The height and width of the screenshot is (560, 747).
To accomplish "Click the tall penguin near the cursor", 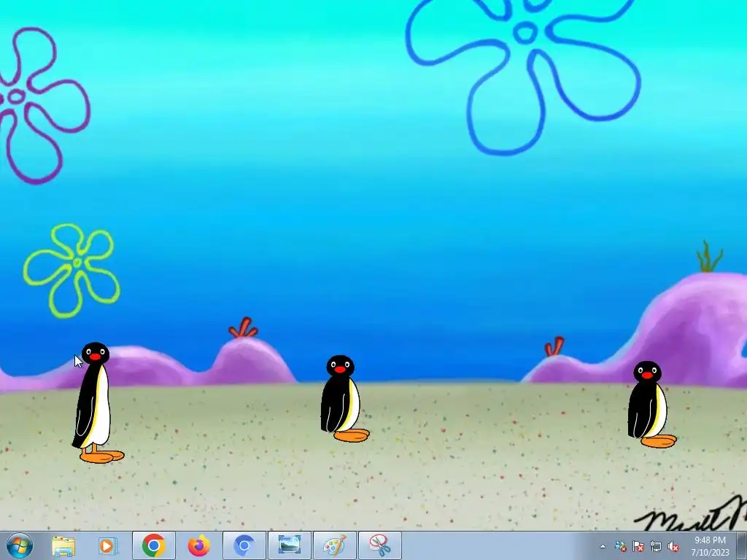I will (97, 402).
